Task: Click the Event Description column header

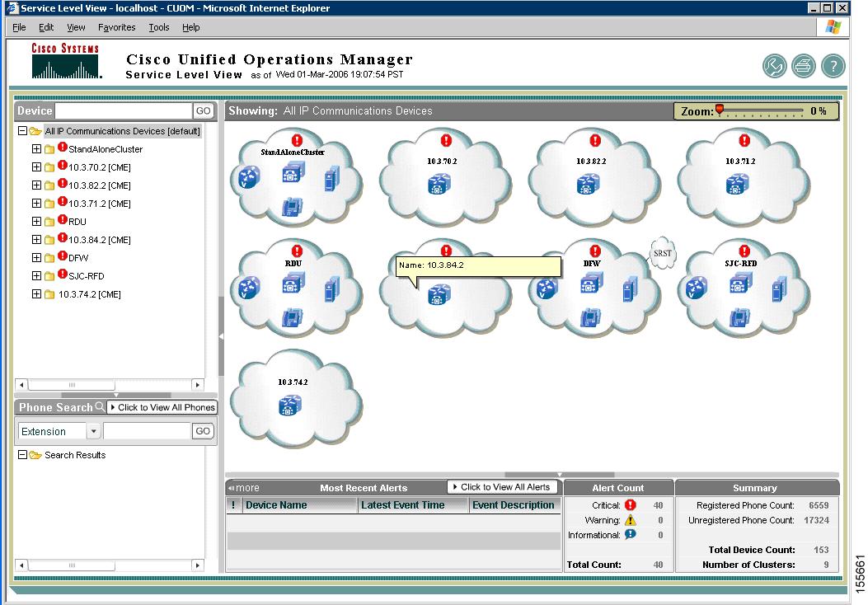Action: tap(514, 504)
